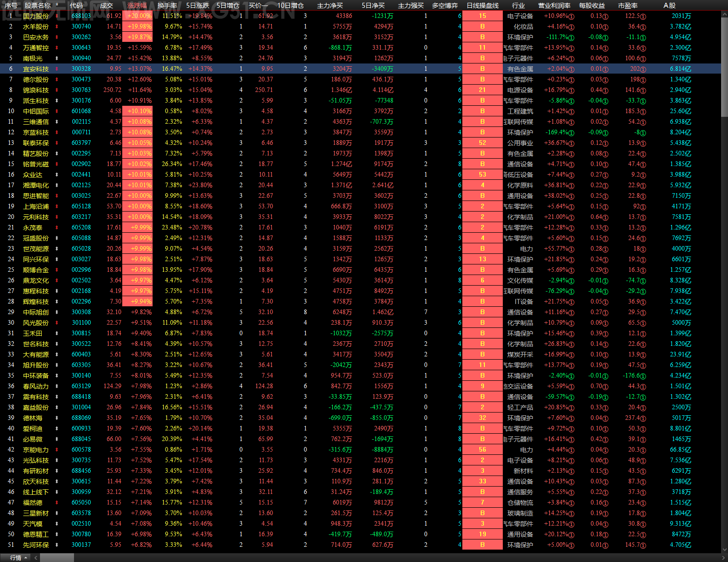Click the 5日涨跌 column header
This screenshot has width=728, height=562.
[x=198, y=6]
